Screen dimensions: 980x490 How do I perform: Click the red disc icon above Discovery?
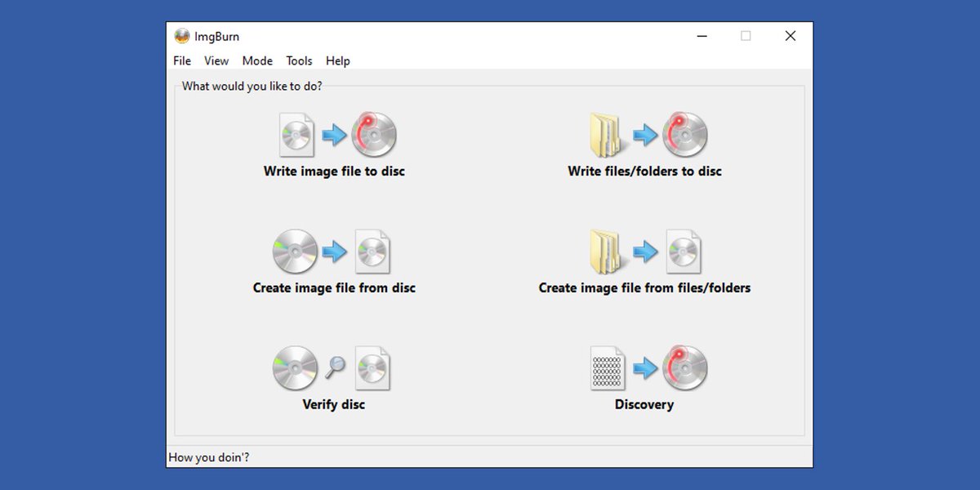[x=684, y=367]
